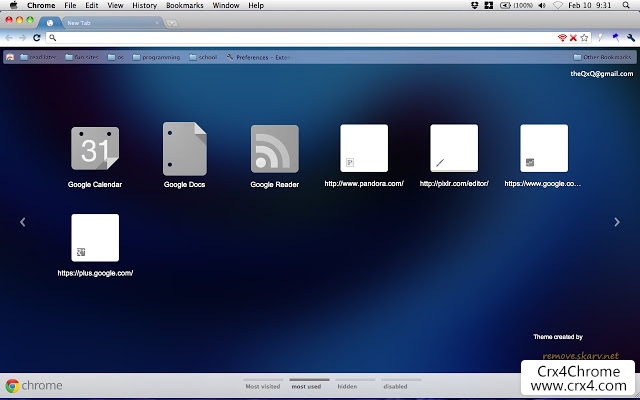Click the remove.skarv.net theme credit

pos(580,356)
